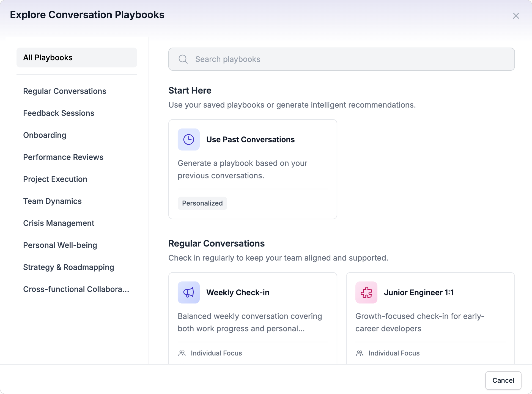Switch to Feedback Sessions category
Viewport: 532px width, 394px height.
(59, 113)
